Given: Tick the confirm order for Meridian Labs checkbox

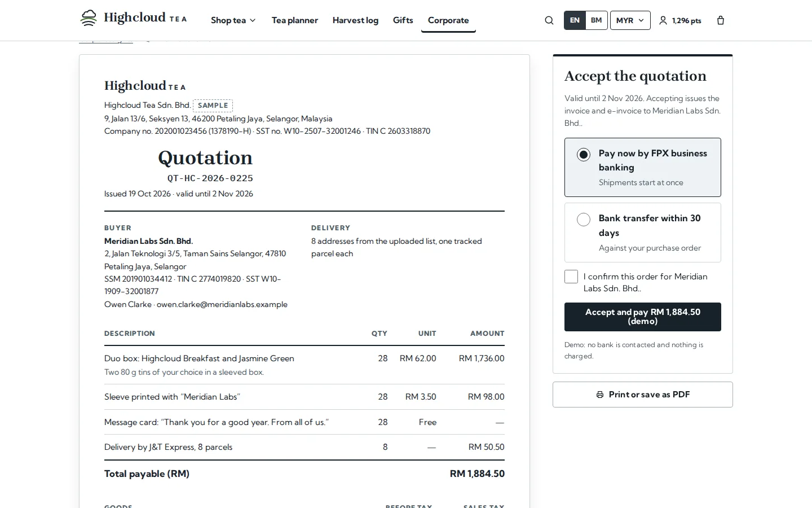Looking at the screenshot, I should tap(571, 277).
